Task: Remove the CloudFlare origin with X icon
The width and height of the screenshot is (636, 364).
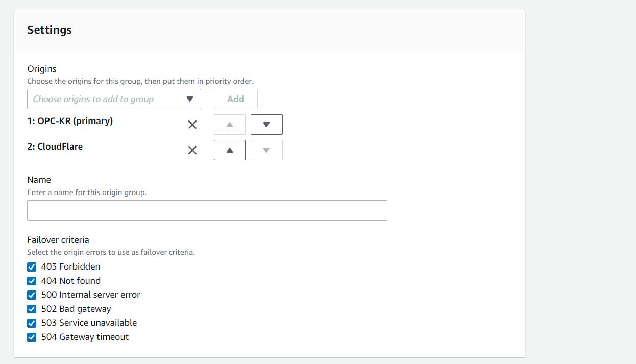Action: tap(192, 150)
